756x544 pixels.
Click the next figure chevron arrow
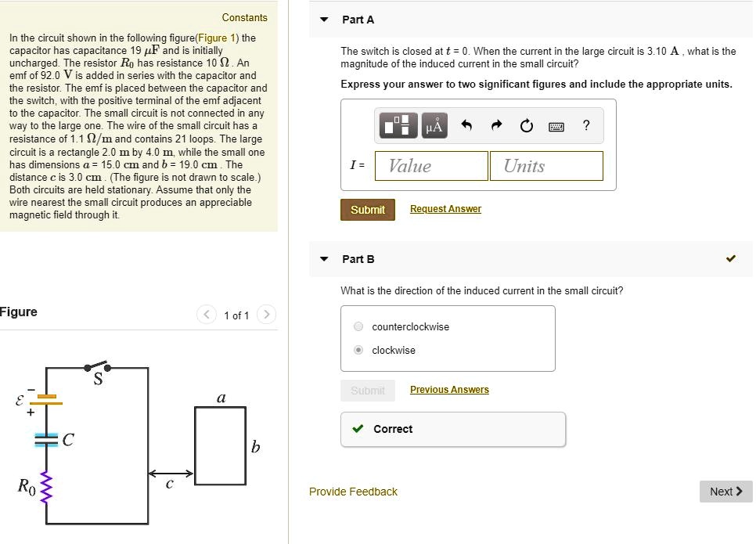click(x=266, y=315)
